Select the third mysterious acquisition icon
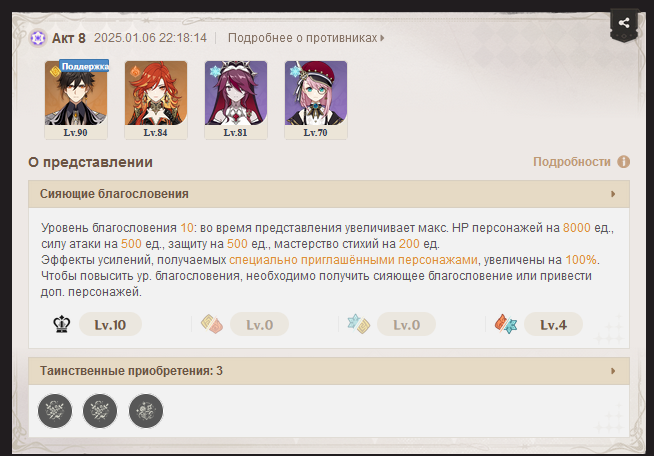Screen dimensions: 654x456 [x=146, y=411]
